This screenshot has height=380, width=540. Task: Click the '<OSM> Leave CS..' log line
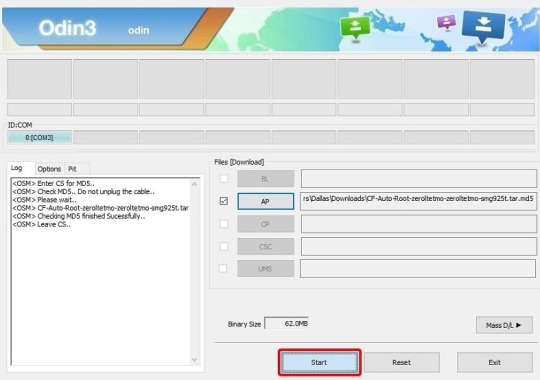[42, 224]
